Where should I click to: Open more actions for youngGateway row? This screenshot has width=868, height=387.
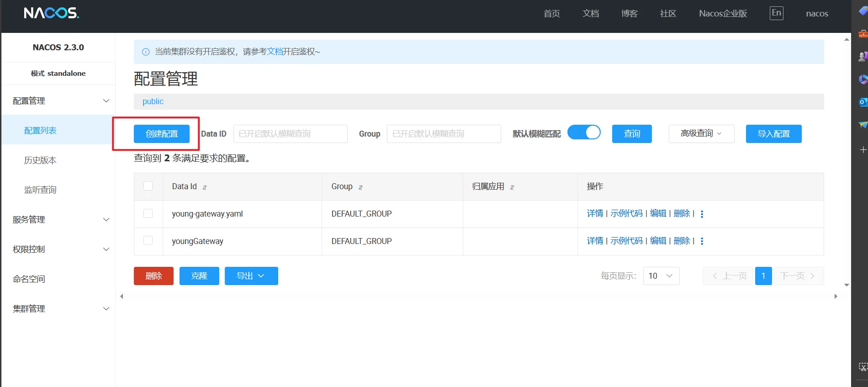[702, 241]
